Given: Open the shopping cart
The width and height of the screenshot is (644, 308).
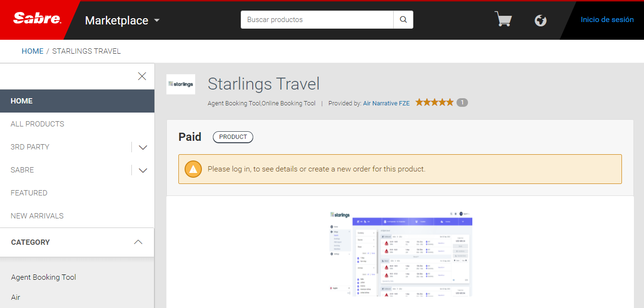Looking at the screenshot, I should [503, 20].
